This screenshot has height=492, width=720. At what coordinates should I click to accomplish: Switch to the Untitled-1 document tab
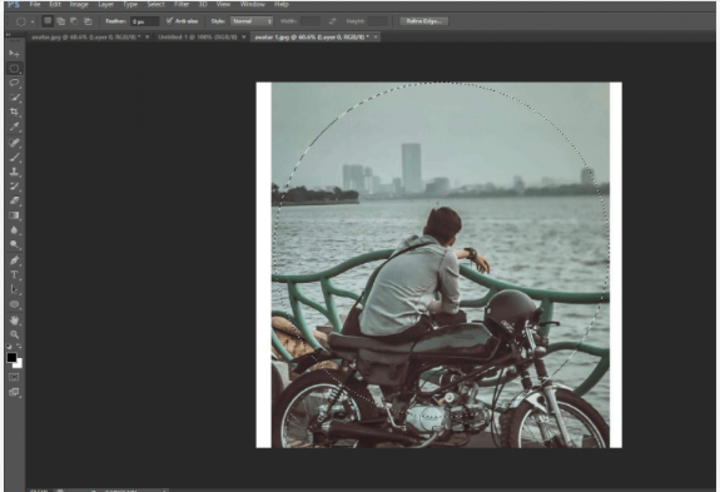pyautogui.click(x=197, y=37)
